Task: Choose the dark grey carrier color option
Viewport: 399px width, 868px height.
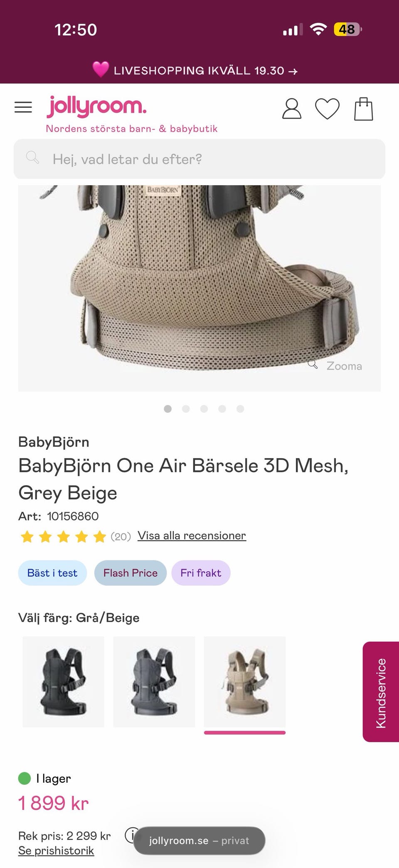Action: point(154,682)
